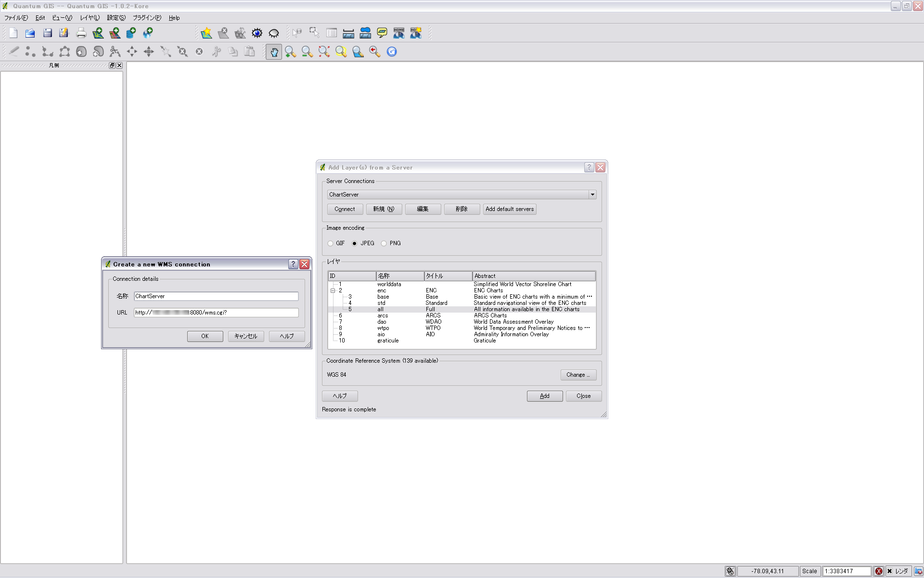Click the Add default servers button
Screen dimensions: 924x578
click(x=509, y=209)
